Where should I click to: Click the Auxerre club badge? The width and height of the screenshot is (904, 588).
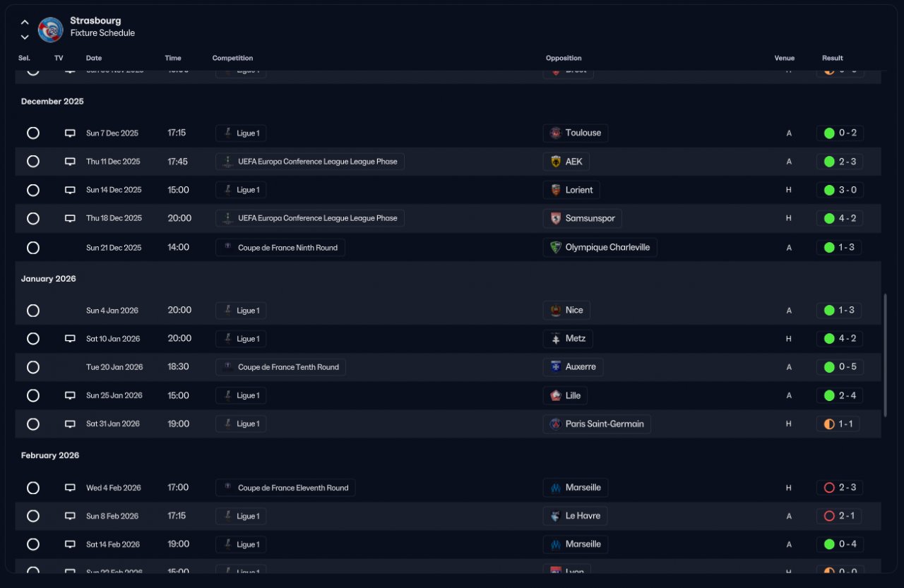556,367
